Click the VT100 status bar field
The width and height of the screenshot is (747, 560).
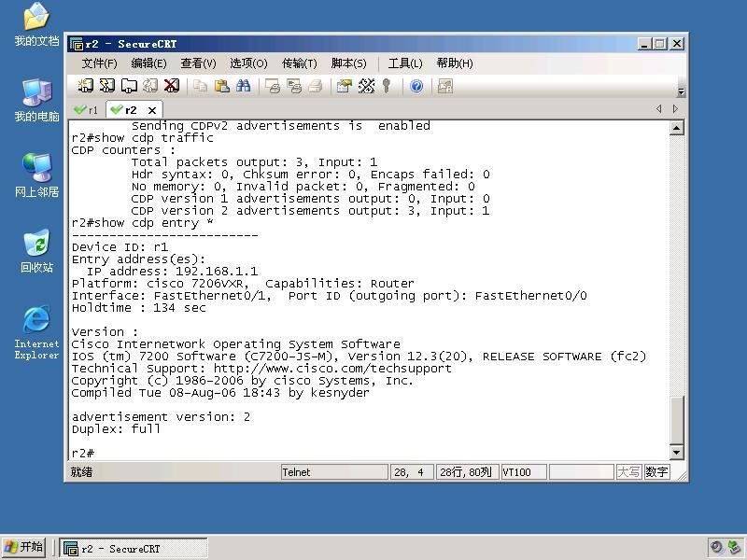point(524,472)
